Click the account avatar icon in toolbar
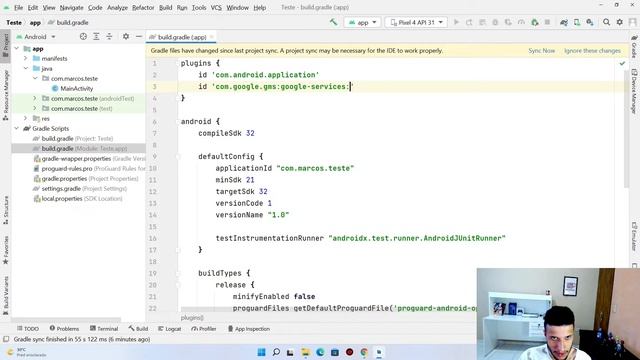This screenshot has height=360, width=640. tap(633, 22)
